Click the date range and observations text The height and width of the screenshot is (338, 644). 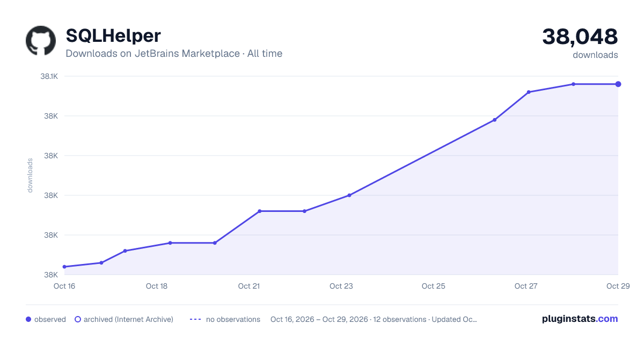374,319
